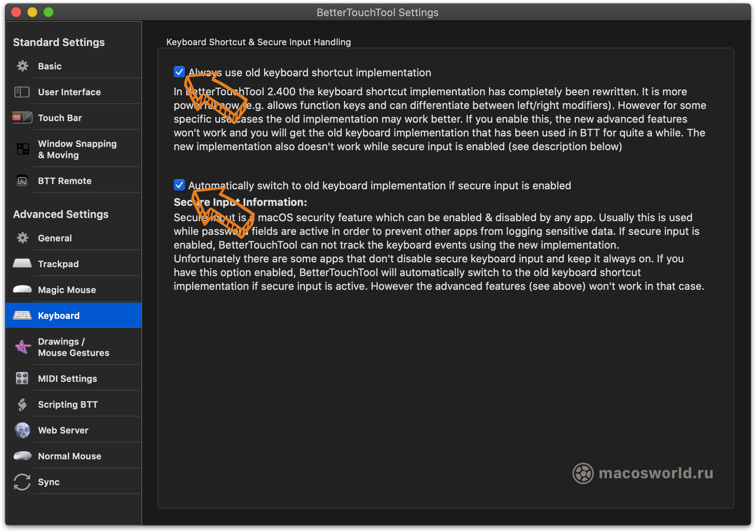Click the 'Keyboard Shortcut & Secure Input Handling' title
Viewport: 756px width, 532px height.
pyautogui.click(x=258, y=42)
